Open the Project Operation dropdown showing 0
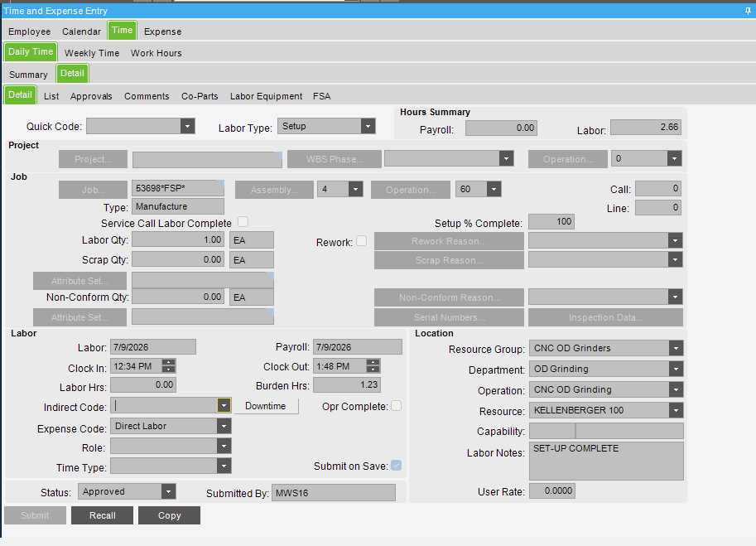Viewport: 756px width, 546px height. [x=675, y=158]
